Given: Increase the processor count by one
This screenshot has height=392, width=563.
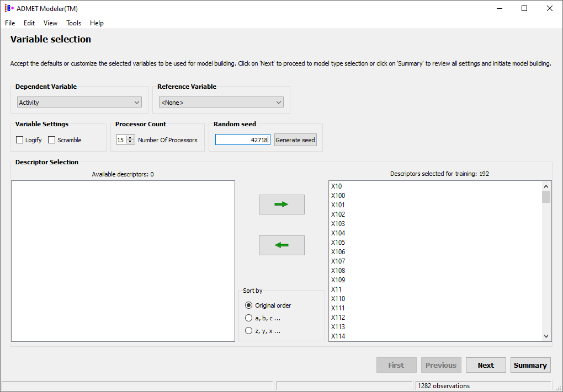Looking at the screenshot, I should click(x=130, y=137).
